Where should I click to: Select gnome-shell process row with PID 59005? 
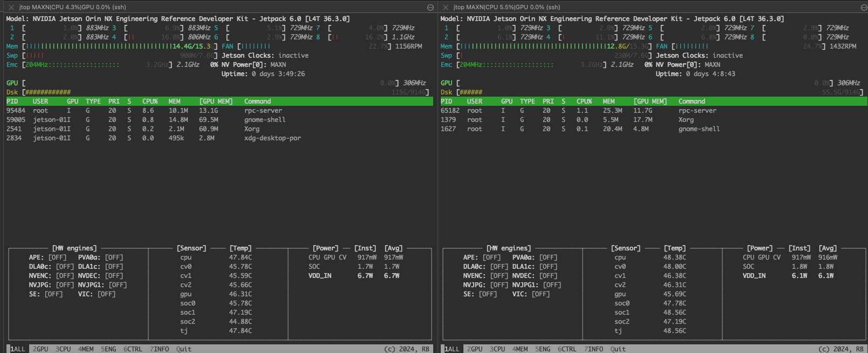219,120
